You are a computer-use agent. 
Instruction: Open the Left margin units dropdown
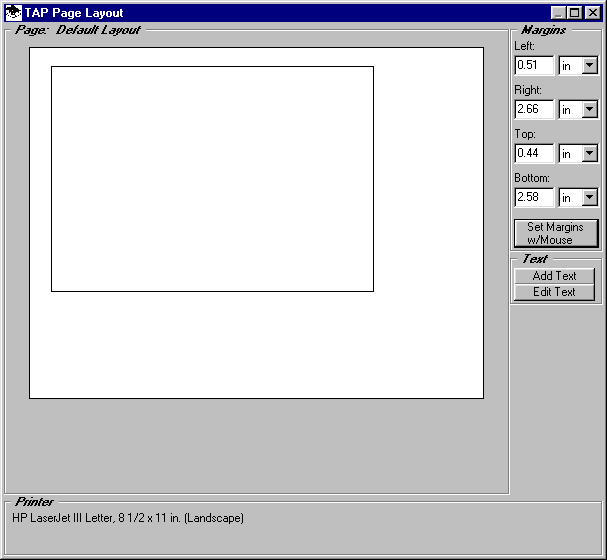click(x=590, y=65)
